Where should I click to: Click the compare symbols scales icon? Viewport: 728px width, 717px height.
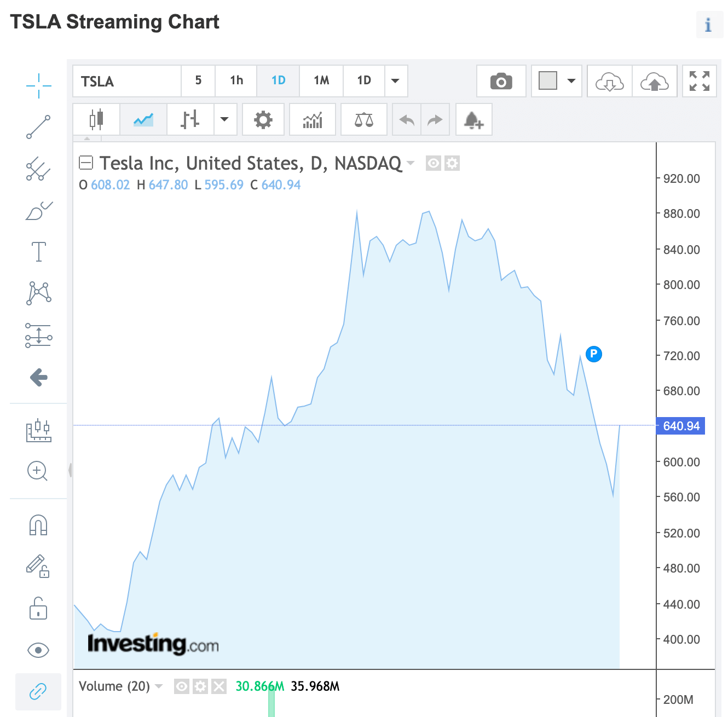coord(364,119)
